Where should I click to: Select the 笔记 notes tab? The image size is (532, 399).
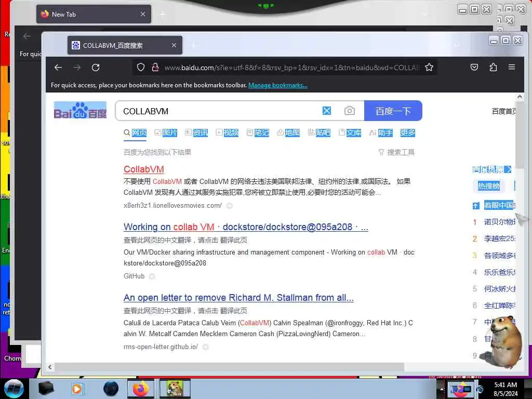[x=258, y=132]
